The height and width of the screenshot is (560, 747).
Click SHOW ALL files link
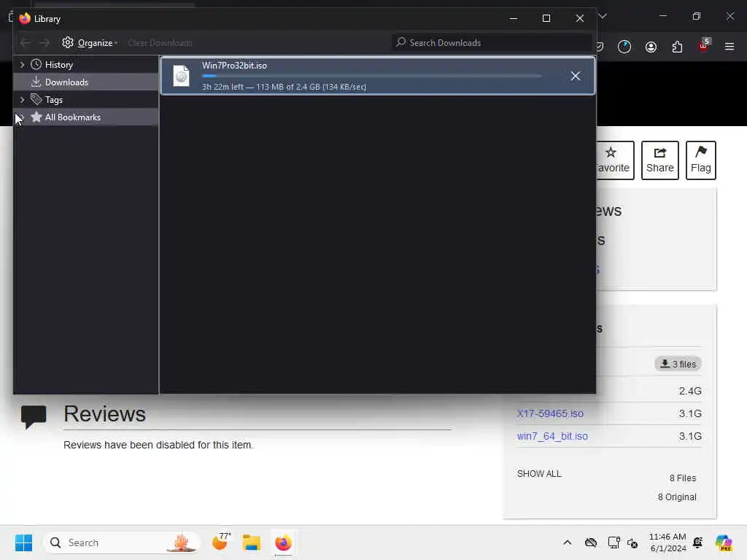coord(539,474)
